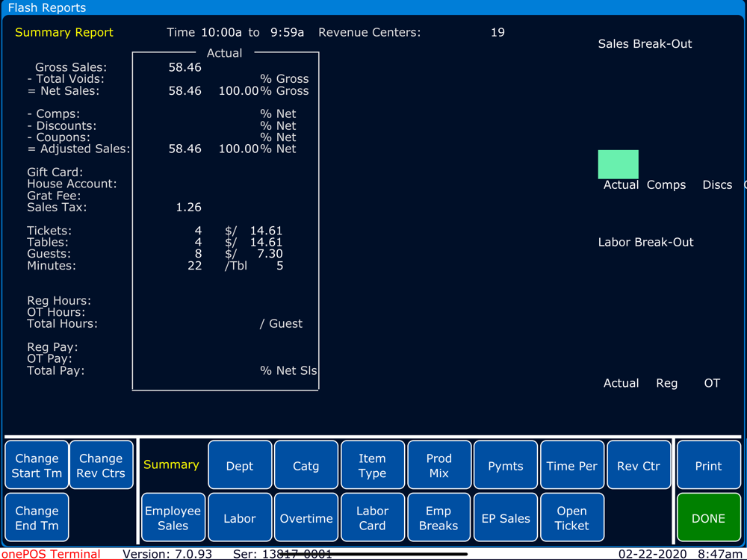Click Change End Tm button

(x=37, y=517)
